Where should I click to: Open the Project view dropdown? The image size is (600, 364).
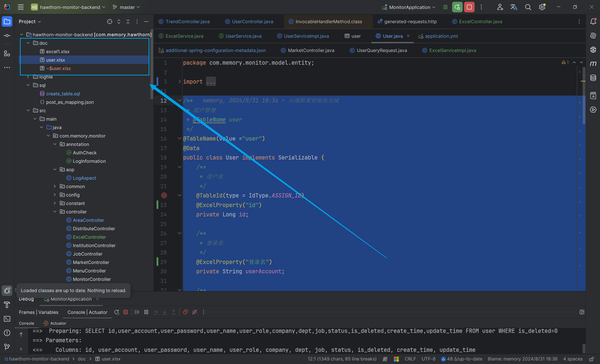tap(30, 22)
